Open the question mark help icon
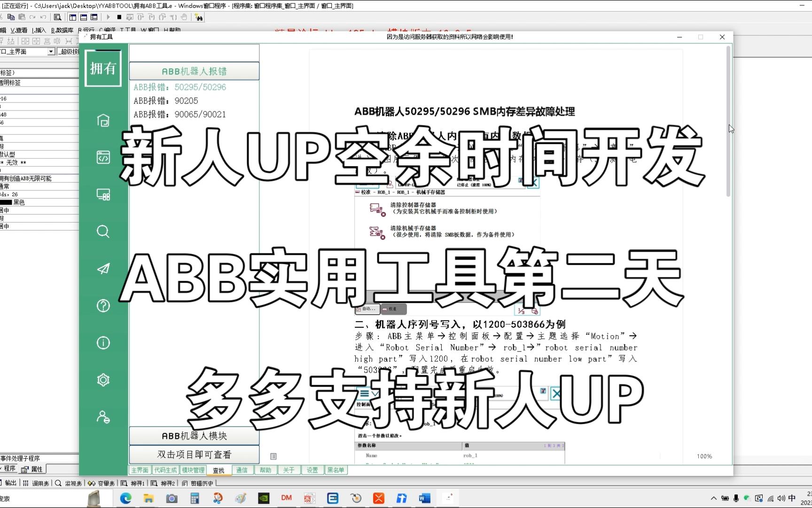This screenshot has height=508, width=812. coord(103,306)
